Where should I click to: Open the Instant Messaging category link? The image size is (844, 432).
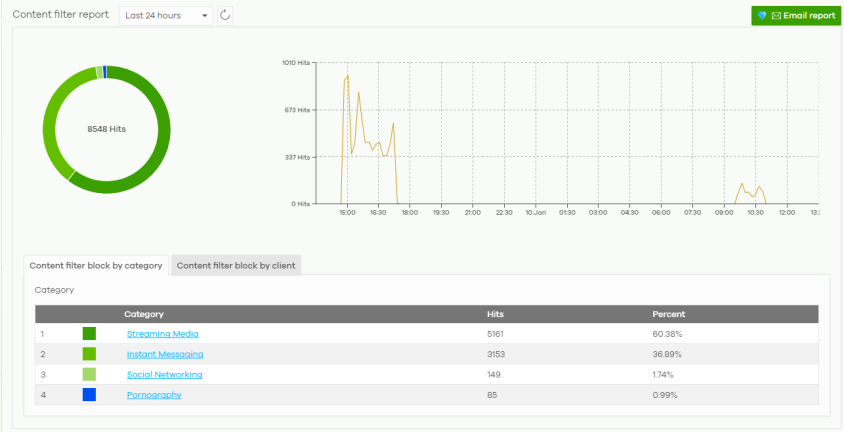click(x=165, y=354)
